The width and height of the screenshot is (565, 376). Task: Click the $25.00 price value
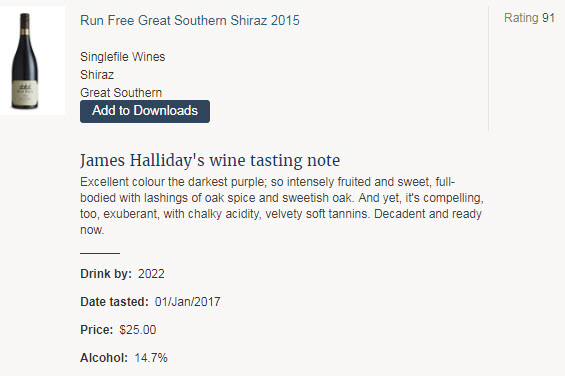138,330
